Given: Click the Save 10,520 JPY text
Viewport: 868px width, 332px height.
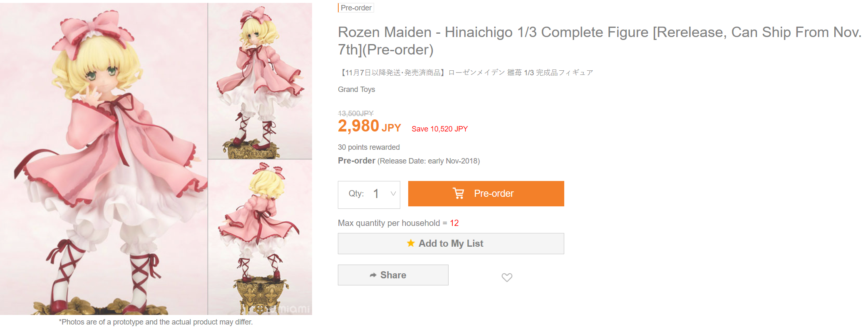Looking at the screenshot, I should pos(439,129).
